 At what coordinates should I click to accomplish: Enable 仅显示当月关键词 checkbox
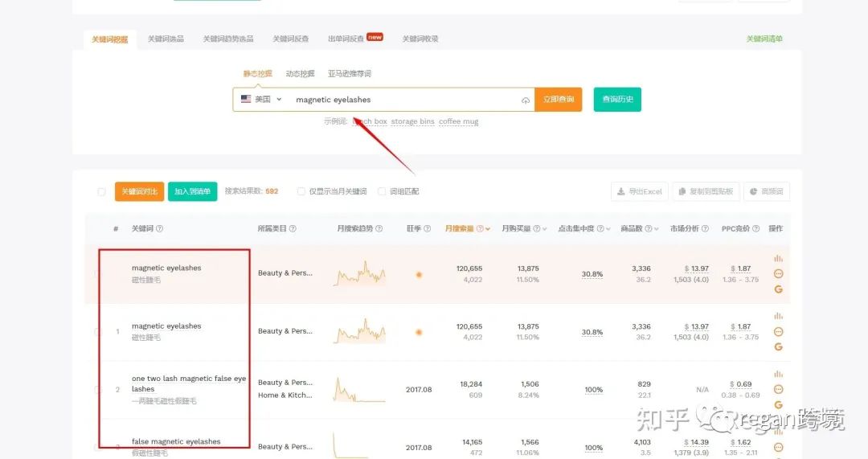(301, 191)
